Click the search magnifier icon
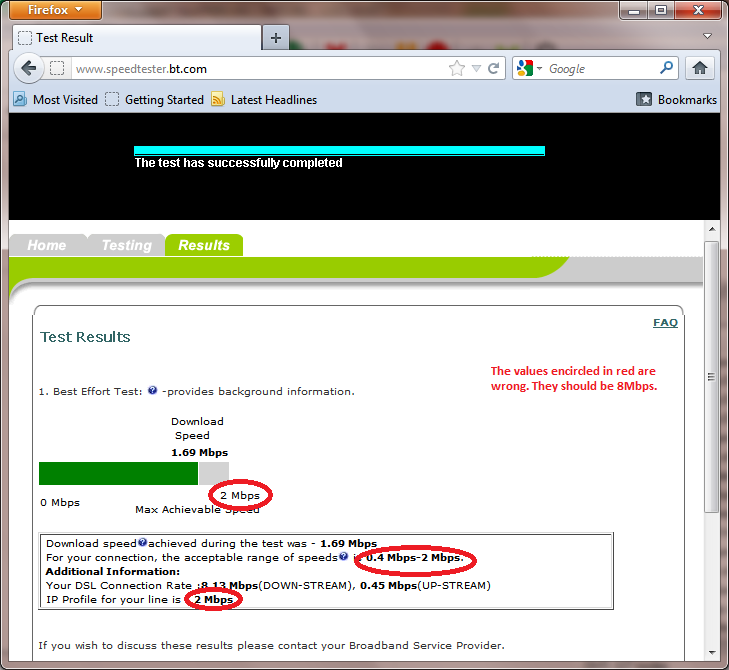 coord(666,68)
